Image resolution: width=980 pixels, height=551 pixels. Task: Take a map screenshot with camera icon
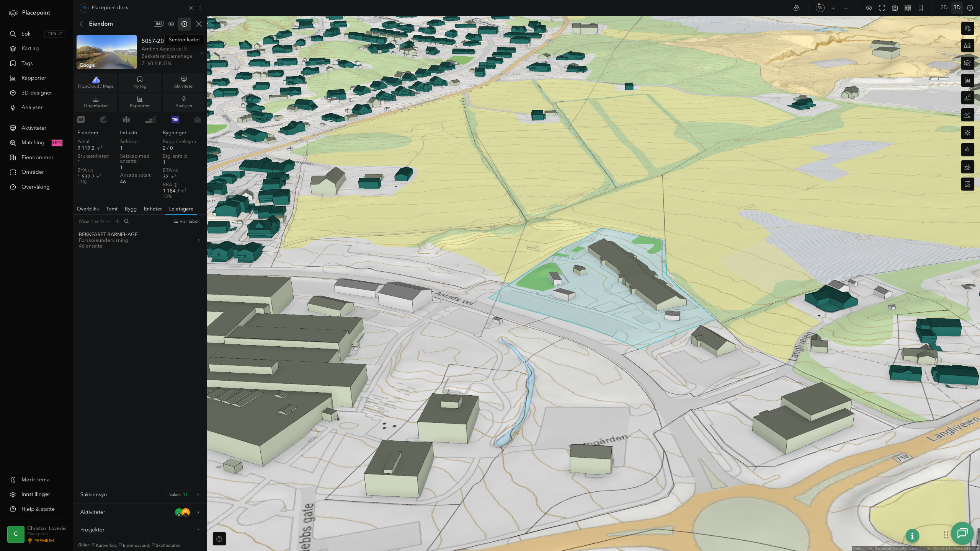click(895, 8)
